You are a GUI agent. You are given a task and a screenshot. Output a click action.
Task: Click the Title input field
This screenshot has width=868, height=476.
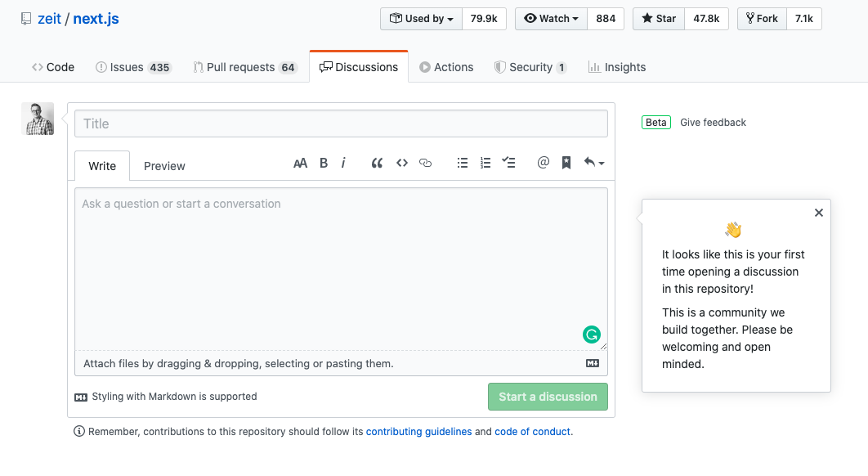tap(341, 123)
